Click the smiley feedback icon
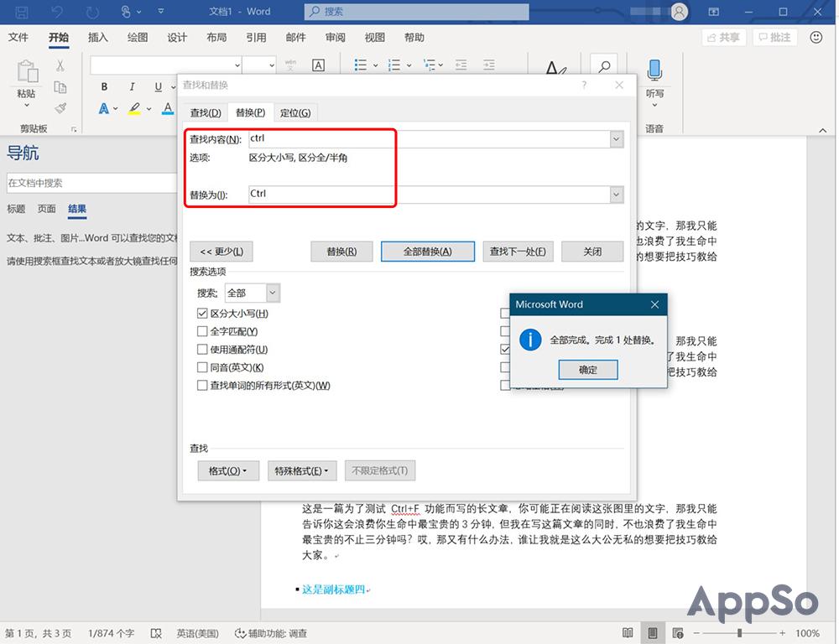This screenshot has height=644, width=839. point(816,38)
